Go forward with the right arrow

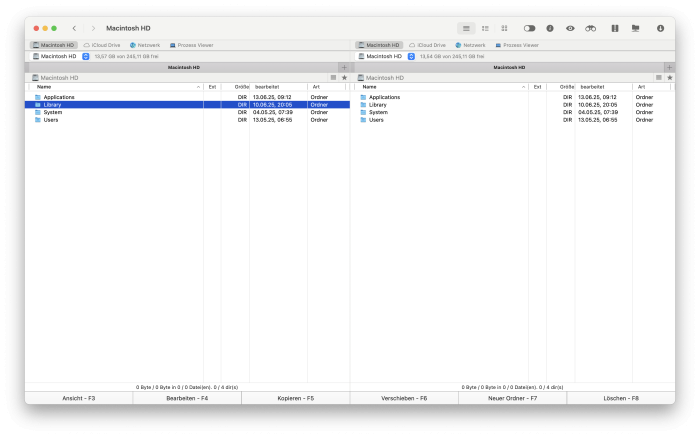[x=93, y=29]
